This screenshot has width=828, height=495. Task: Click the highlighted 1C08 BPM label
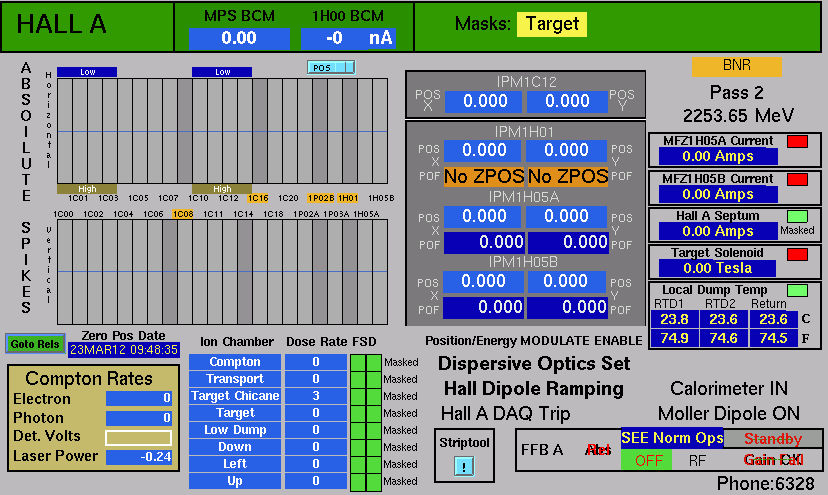183,214
